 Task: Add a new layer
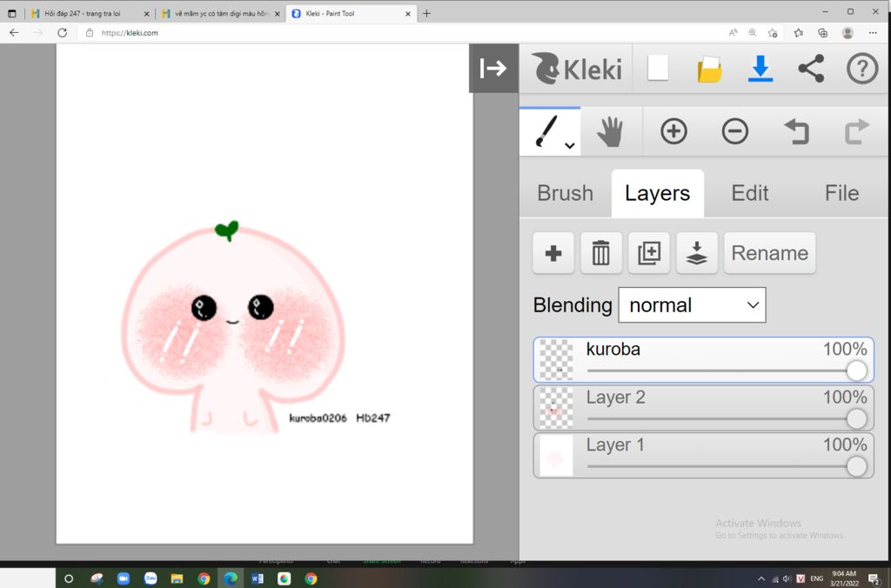[553, 253]
